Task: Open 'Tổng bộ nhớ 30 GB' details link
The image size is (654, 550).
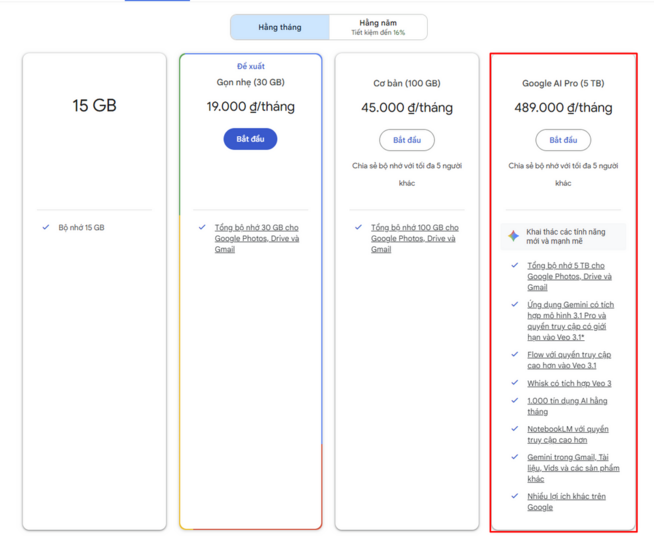Action: point(256,238)
